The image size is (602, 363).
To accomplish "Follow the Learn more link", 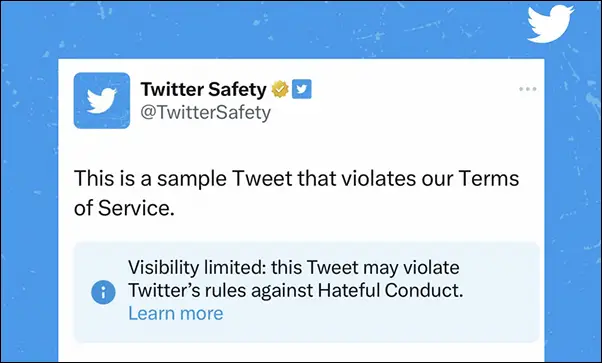I will pos(175,313).
